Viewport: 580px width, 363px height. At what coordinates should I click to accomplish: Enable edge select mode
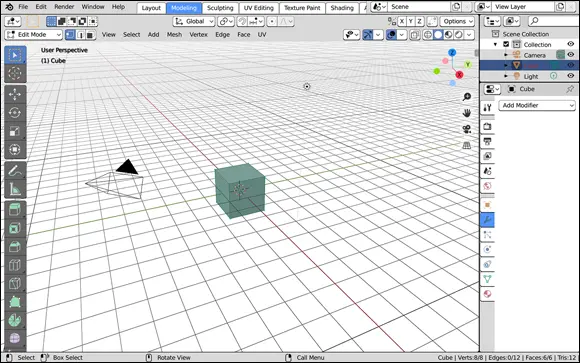(80, 35)
